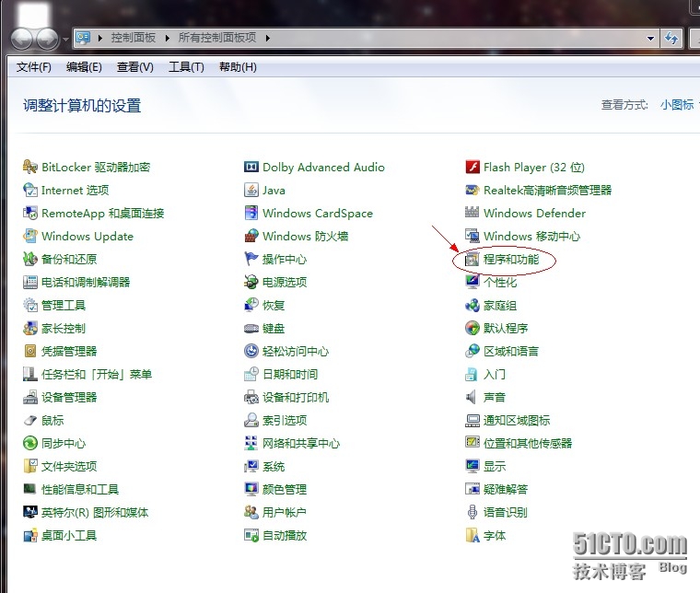The image size is (700, 593).
Task: Click 所有控制面板项 in the address breadcrumb
Action: [x=217, y=38]
